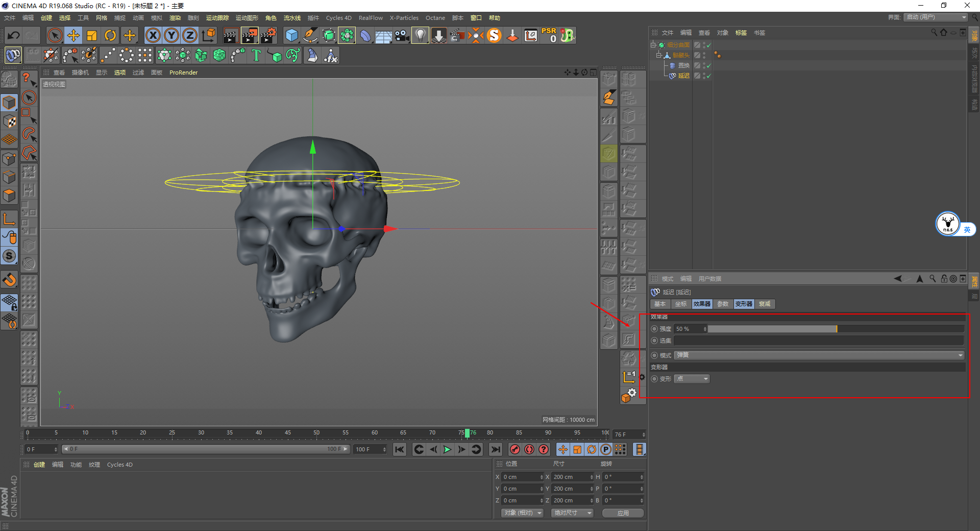This screenshot has width=980, height=531.
Task: Click the 应用 button
Action: (623, 513)
